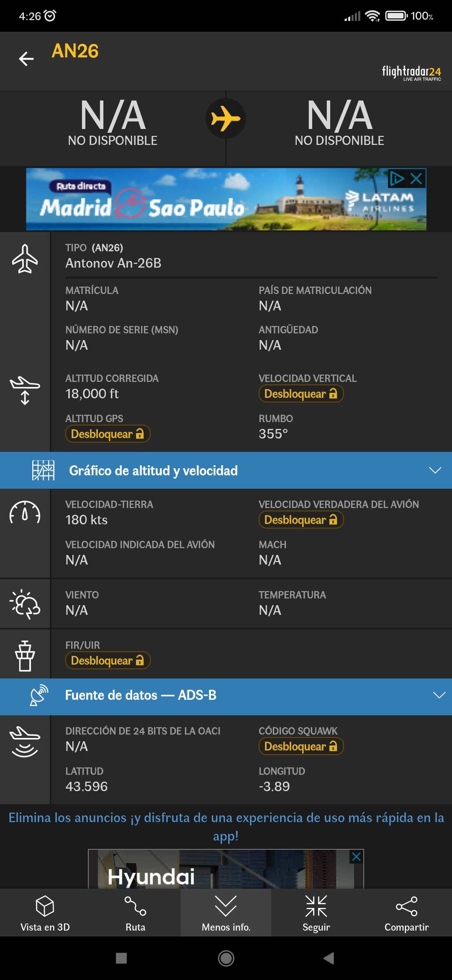Open Vista en 3D view

45,913
